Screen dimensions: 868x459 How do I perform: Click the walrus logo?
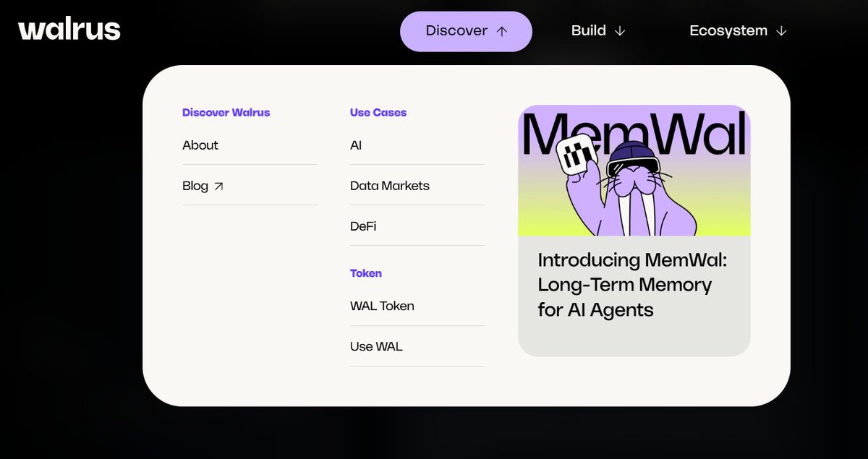tap(69, 29)
